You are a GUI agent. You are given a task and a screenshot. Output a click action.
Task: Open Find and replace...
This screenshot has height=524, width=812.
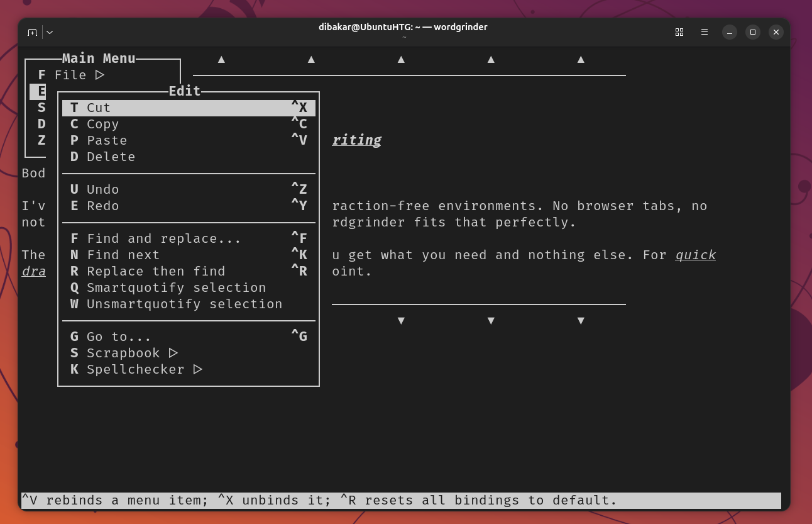tap(189, 238)
